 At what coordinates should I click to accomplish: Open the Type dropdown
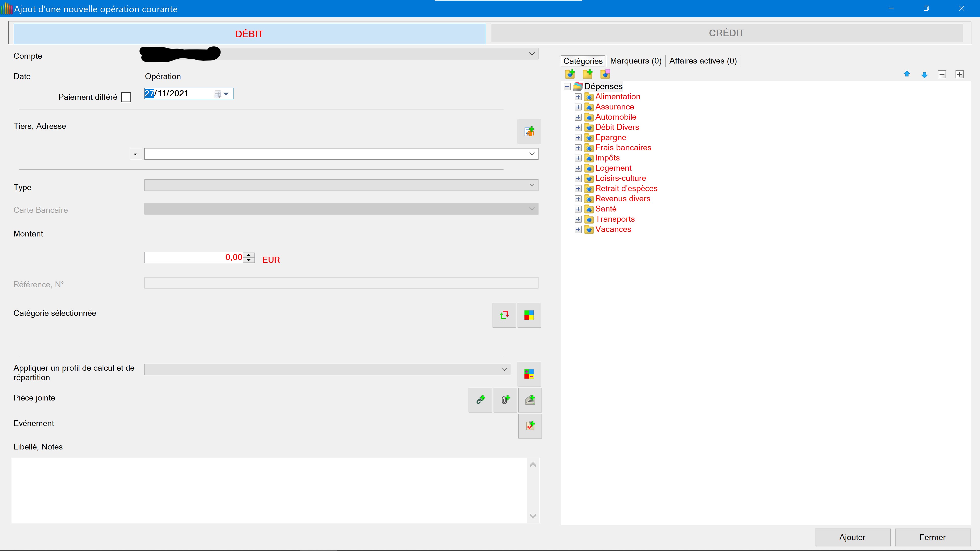(532, 185)
